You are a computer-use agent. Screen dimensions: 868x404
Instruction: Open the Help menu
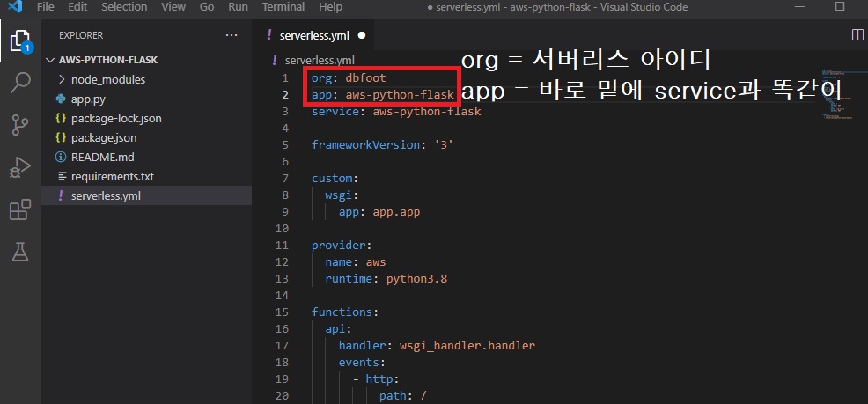pos(330,7)
